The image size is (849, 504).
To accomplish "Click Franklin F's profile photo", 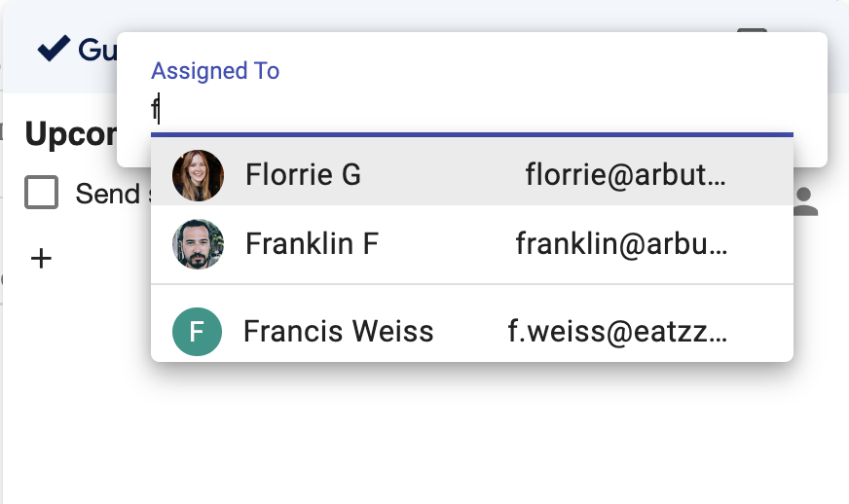I will [198, 243].
